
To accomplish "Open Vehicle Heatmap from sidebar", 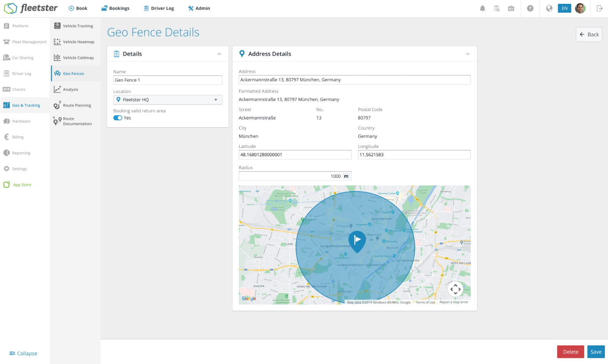I will 75,42.
